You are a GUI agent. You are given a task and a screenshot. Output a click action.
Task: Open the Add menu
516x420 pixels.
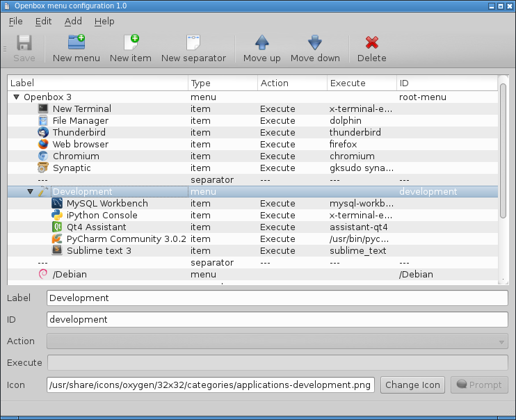tap(73, 22)
